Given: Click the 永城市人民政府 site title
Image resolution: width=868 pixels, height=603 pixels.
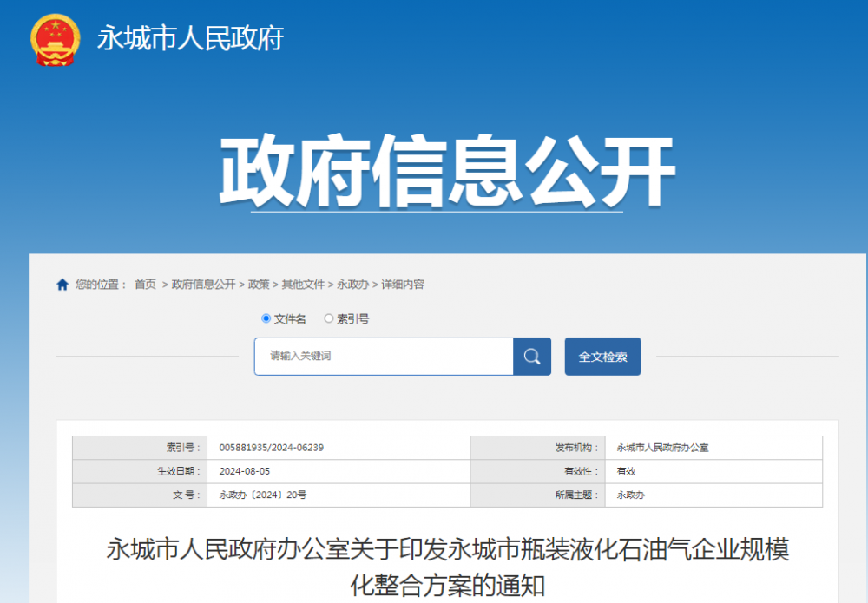Looking at the screenshot, I should pyautogui.click(x=190, y=39).
